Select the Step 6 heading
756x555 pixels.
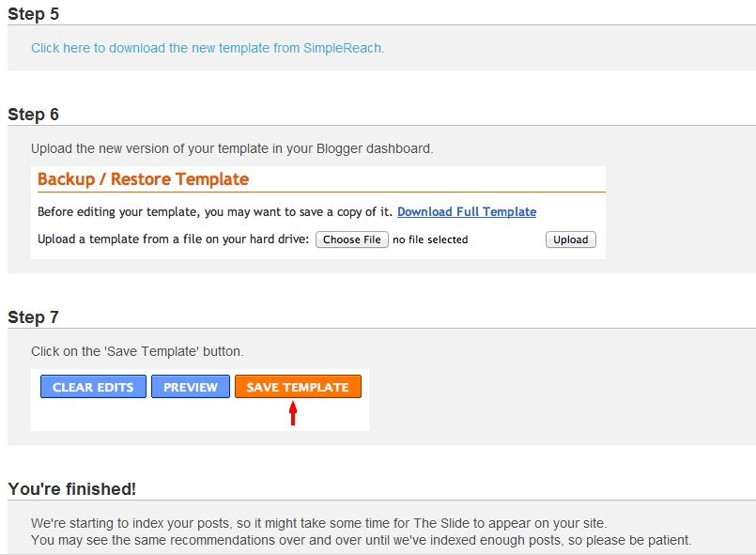pyautogui.click(x=33, y=115)
